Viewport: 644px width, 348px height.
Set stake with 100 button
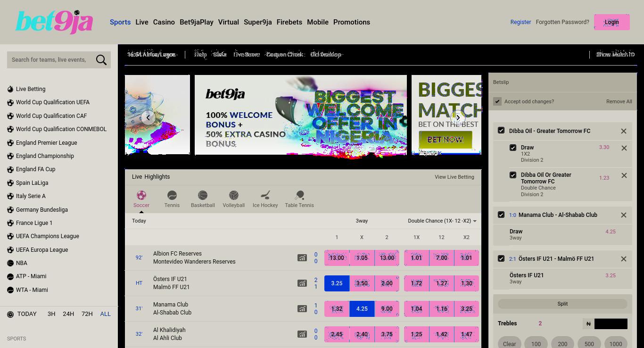click(536, 343)
